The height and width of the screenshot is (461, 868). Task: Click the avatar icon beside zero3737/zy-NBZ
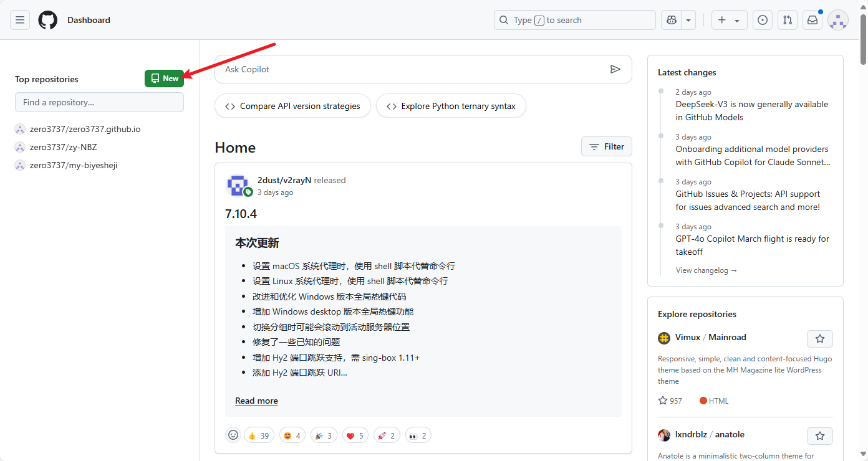20,147
